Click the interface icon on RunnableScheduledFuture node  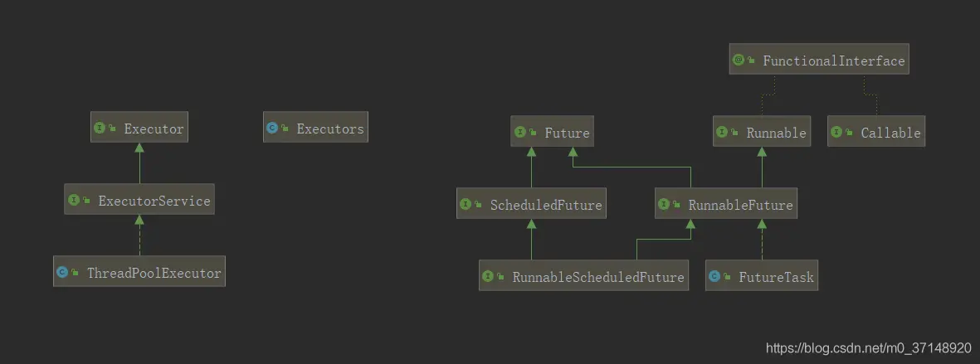pos(488,276)
